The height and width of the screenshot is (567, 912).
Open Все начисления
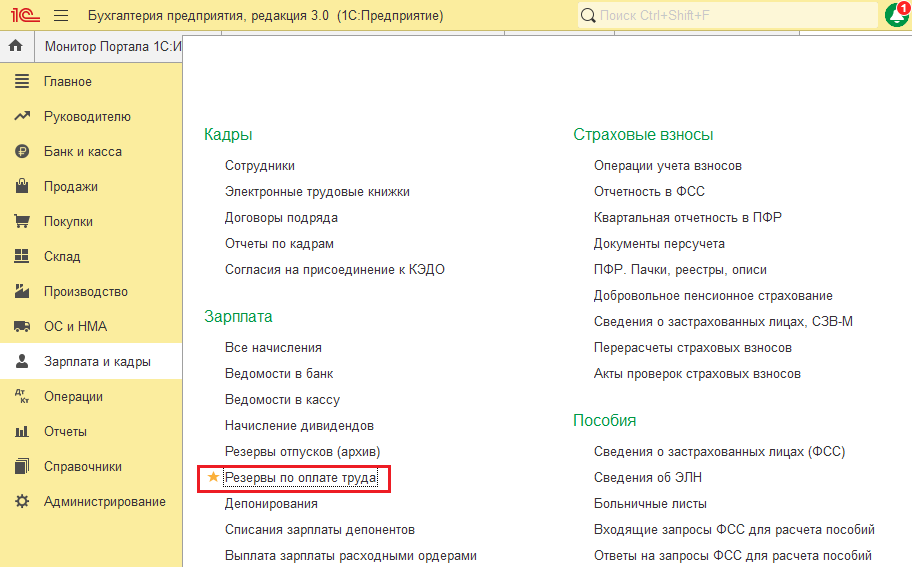point(273,348)
